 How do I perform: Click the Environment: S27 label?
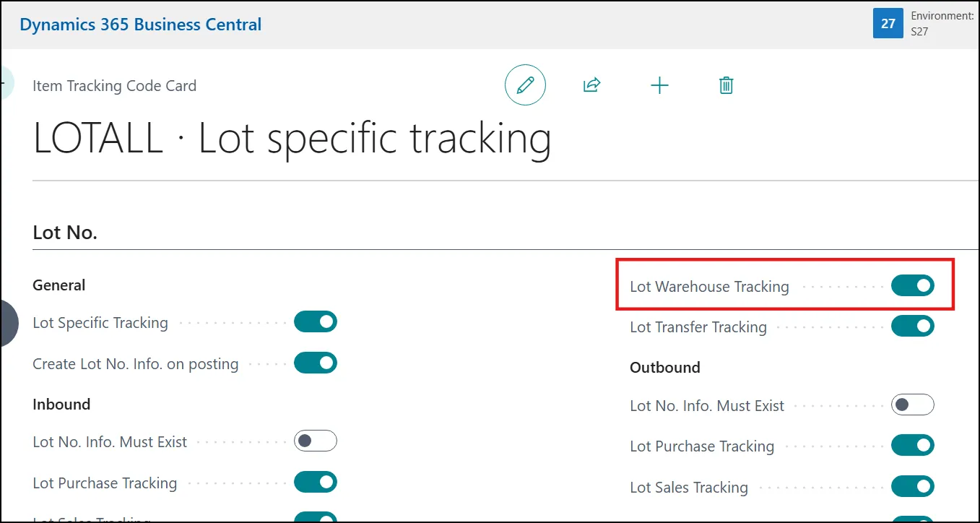[x=942, y=23]
